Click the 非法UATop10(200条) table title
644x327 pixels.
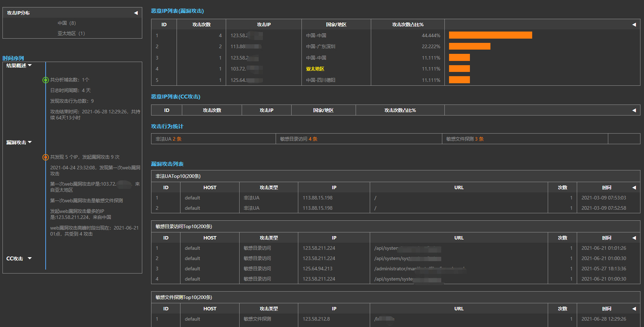178,176
